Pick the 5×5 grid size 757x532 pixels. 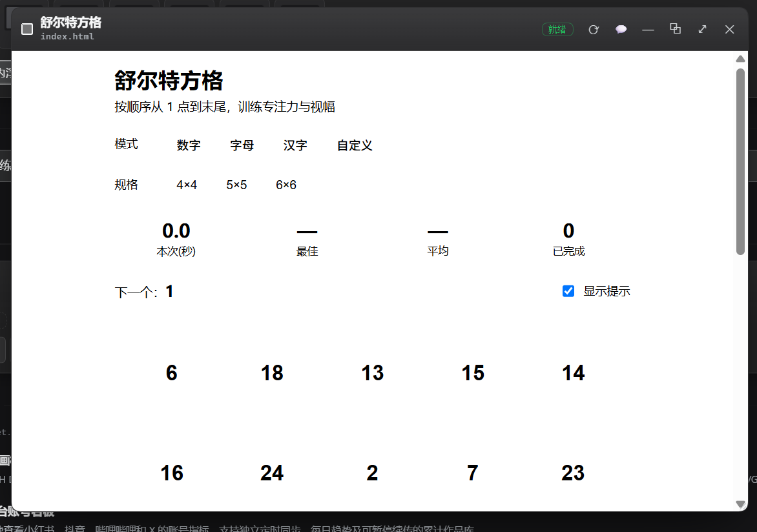(236, 185)
